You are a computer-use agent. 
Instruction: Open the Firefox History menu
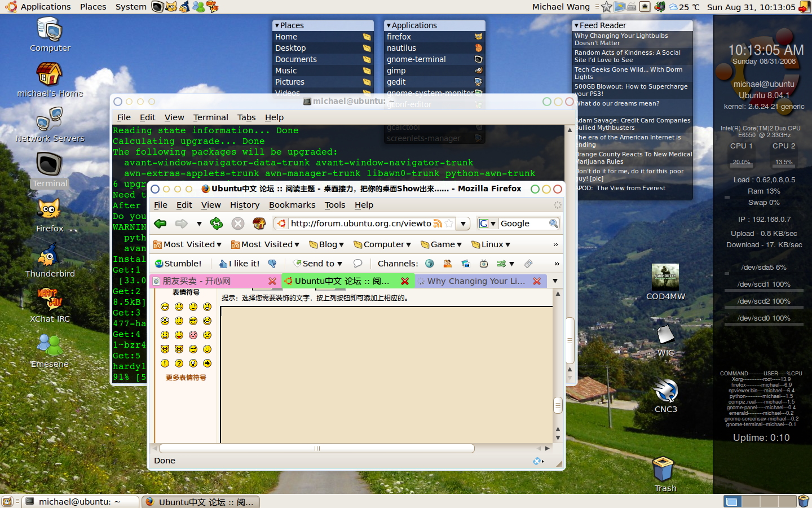coord(245,205)
